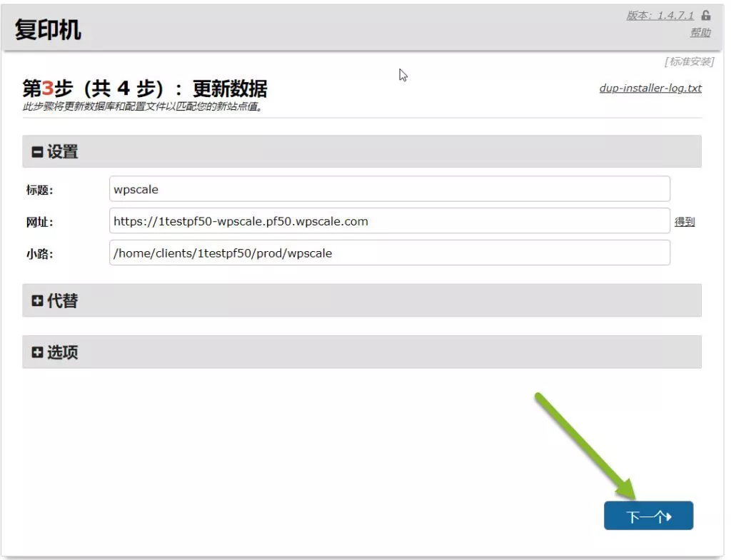Viewport: 731px width, 560px height.
Task: Expand the 选项 section
Action: coord(362,352)
